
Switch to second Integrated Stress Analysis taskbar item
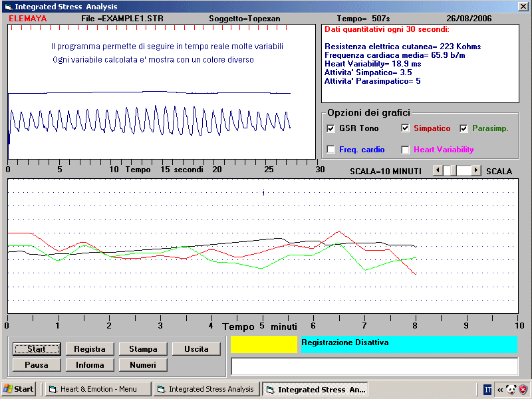315,389
